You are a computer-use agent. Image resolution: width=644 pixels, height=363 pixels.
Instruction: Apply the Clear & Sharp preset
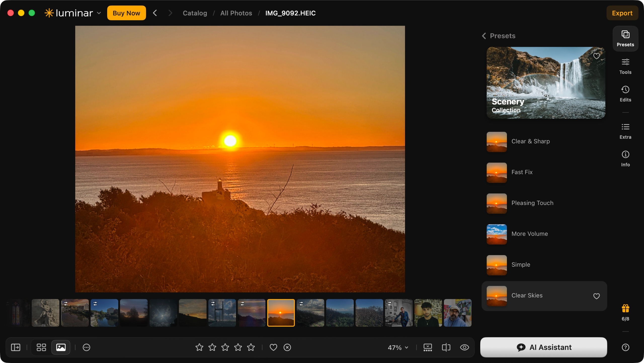pyautogui.click(x=544, y=141)
